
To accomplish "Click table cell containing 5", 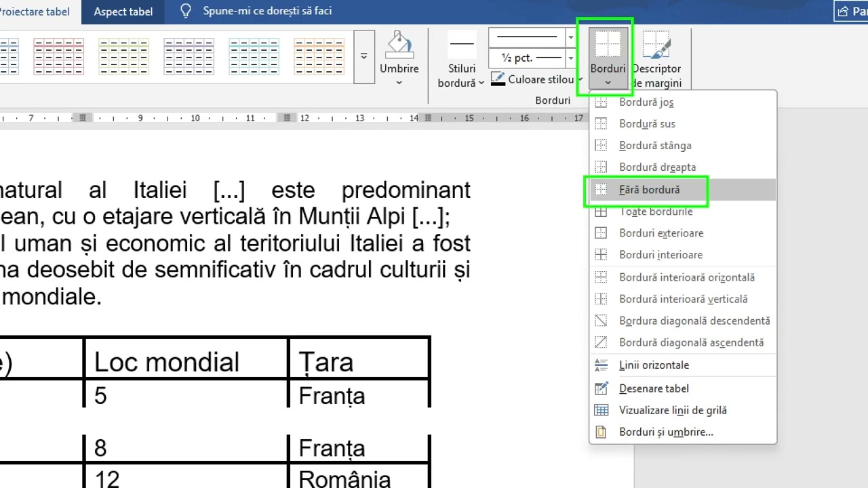I will click(x=186, y=394).
